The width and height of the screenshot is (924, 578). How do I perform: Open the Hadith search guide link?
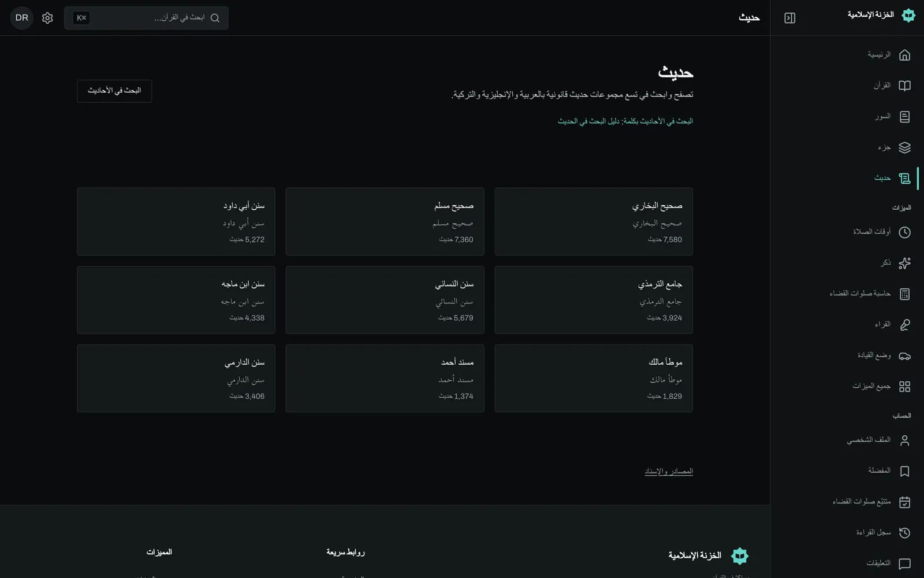point(625,121)
